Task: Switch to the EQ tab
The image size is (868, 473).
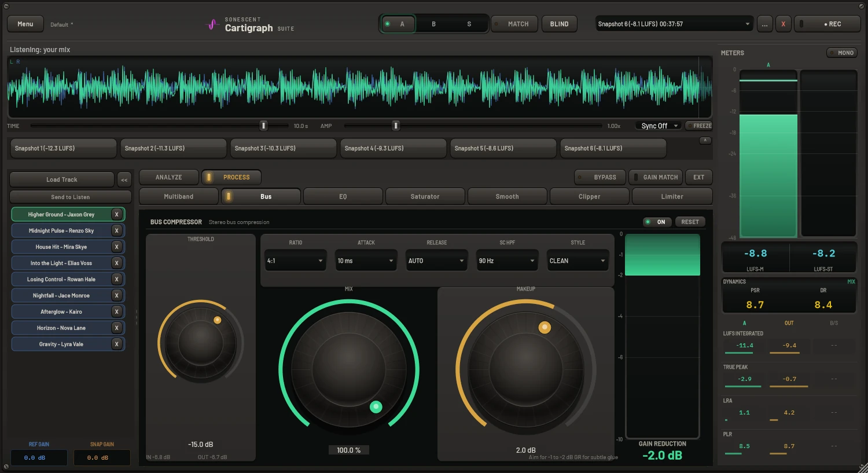Action: coord(343,196)
